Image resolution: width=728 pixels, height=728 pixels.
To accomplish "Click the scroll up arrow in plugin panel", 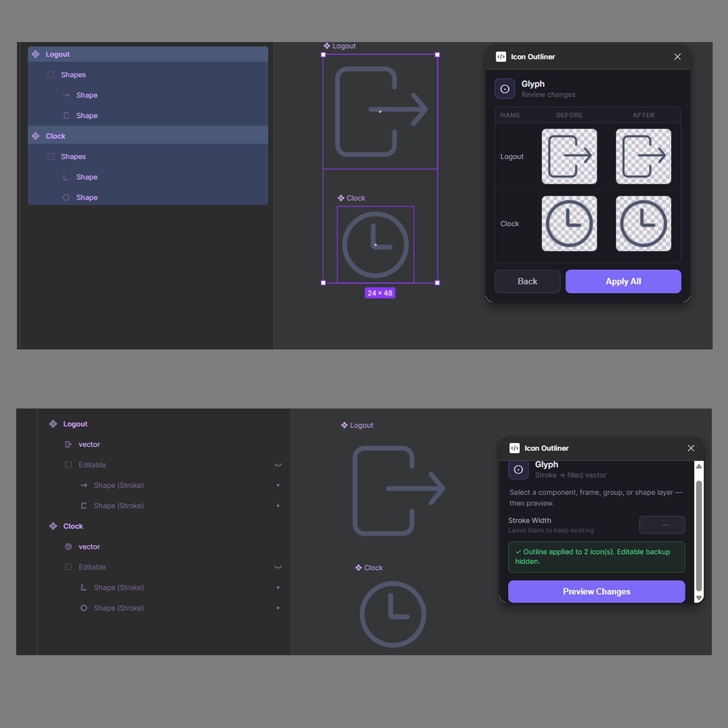I will click(x=699, y=466).
